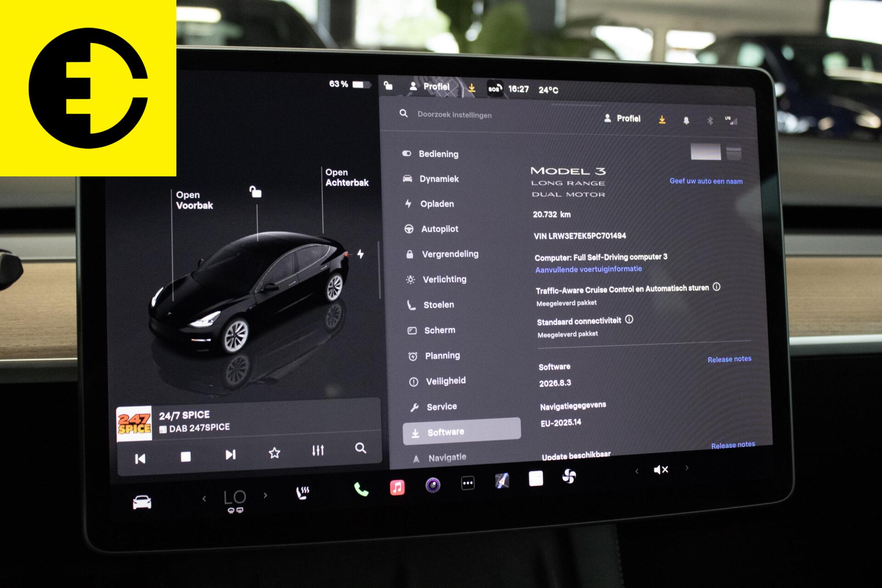882x588 pixels.
Task: Open all apps three-dots icon
Action: point(468,483)
